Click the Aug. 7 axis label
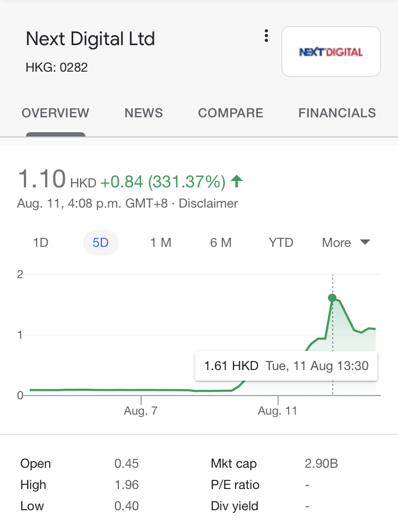The image size is (398, 532). pos(141,411)
